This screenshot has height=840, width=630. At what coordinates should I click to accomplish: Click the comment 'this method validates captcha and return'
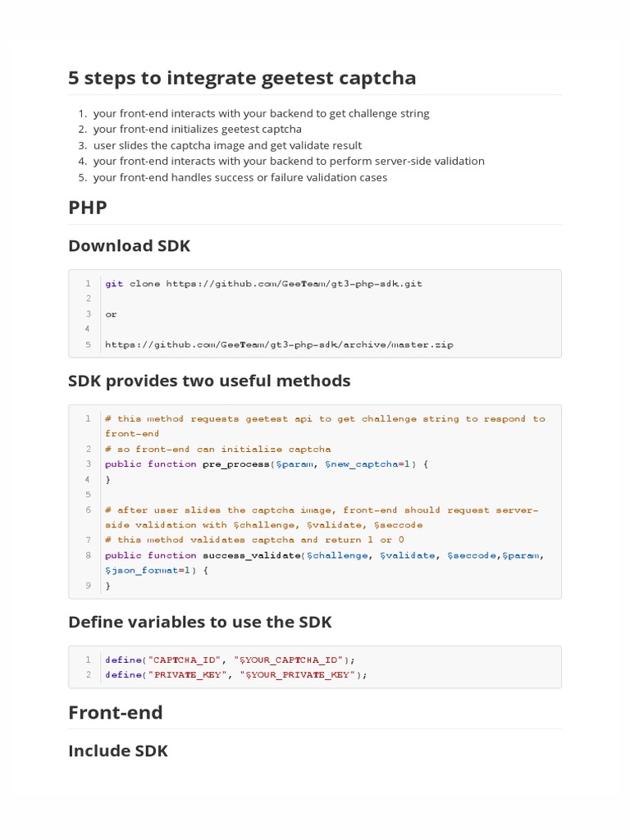click(x=254, y=540)
